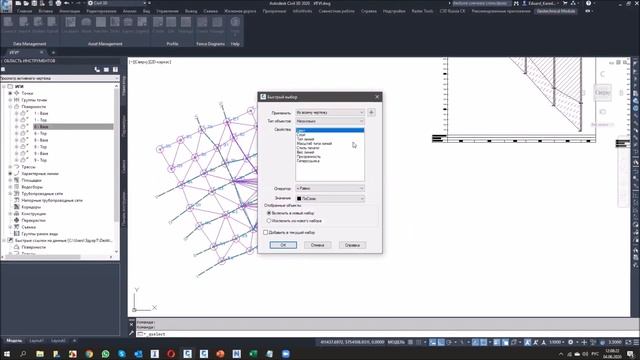Image resolution: width=640 pixels, height=360 pixels.
Task: Switch to the Layout1 tab
Action: pyautogui.click(x=36, y=340)
